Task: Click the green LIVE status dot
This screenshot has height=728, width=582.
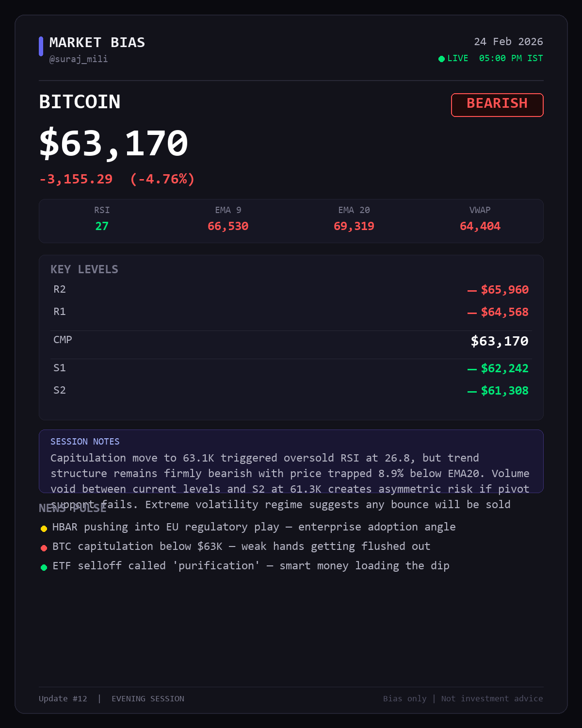Action: (x=441, y=59)
